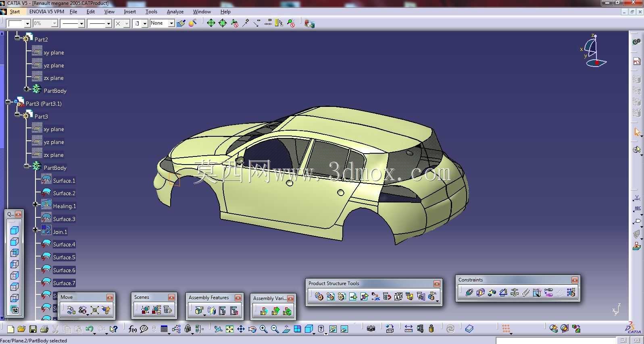Open the ENOVIA V5 VPM menu
The width and height of the screenshot is (644, 344).
tap(47, 12)
